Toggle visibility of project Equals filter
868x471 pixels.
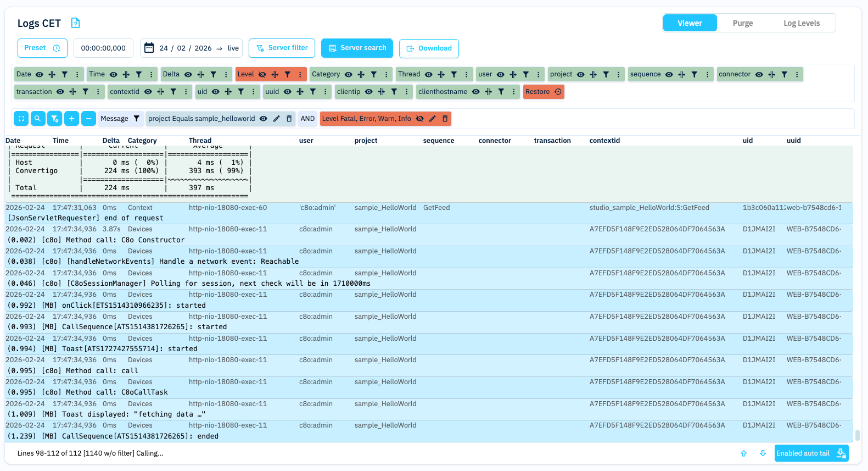264,119
